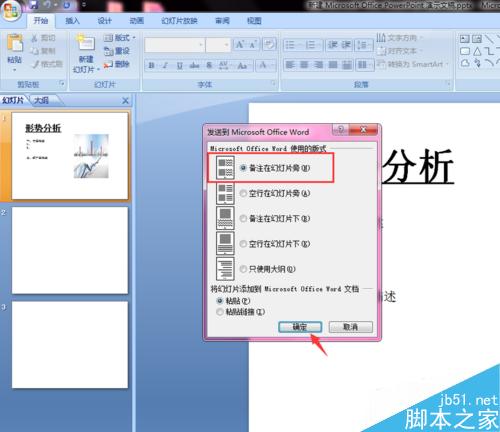Switch to the 大纲 outline pane tab

(x=42, y=100)
